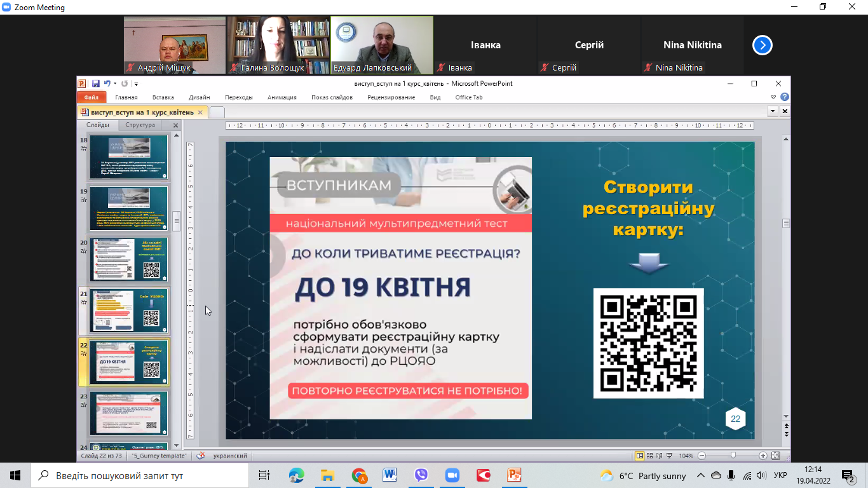Click the zoom slider handle
The width and height of the screenshot is (868, 488).
point(733,456)
